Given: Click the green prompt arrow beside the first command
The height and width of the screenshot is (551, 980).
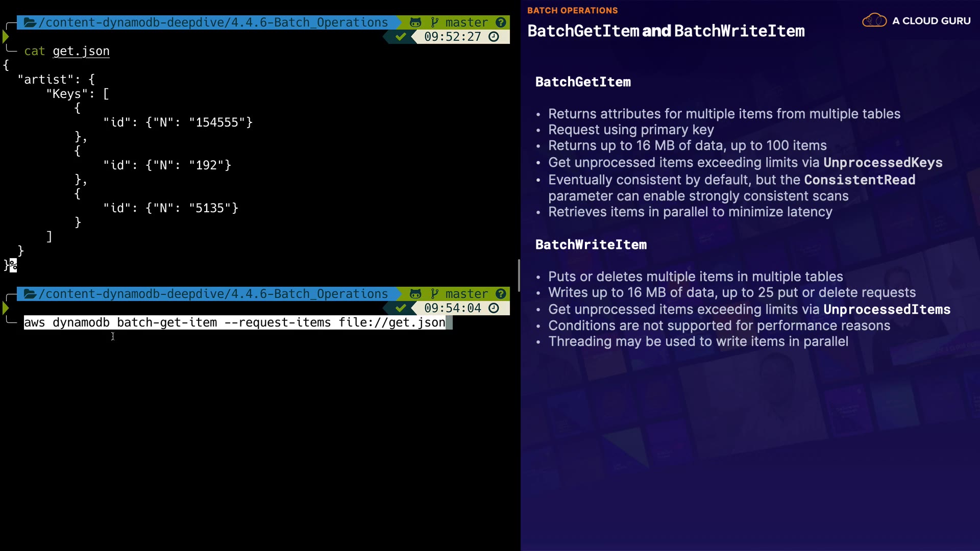Looking at the screenshot, I should (x=6, y=37).
